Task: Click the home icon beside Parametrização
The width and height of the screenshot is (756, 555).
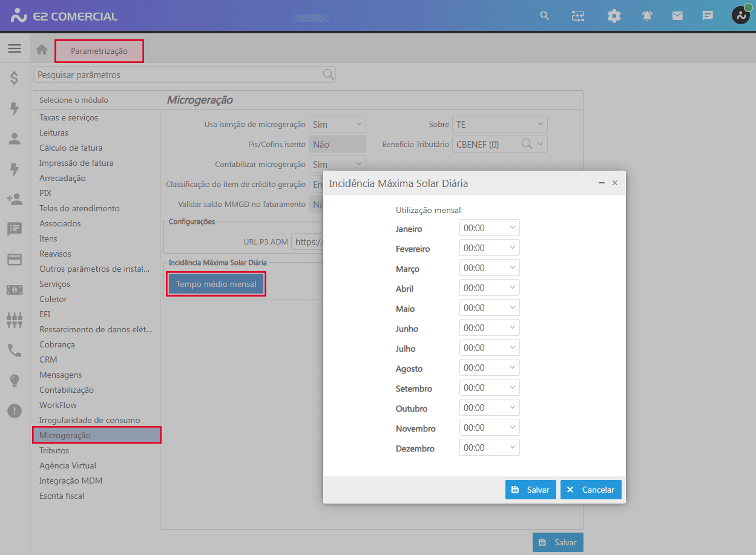Action: click(42, 50)
